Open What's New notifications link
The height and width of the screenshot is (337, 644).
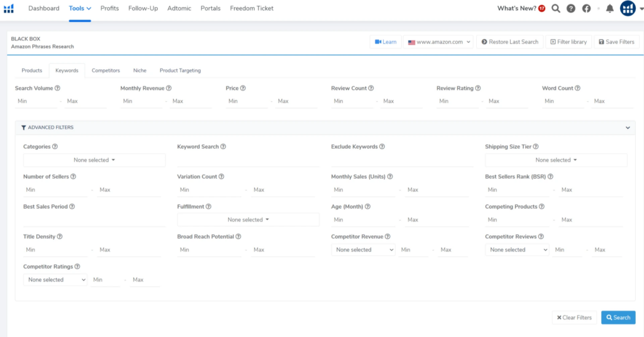[521, 8]
